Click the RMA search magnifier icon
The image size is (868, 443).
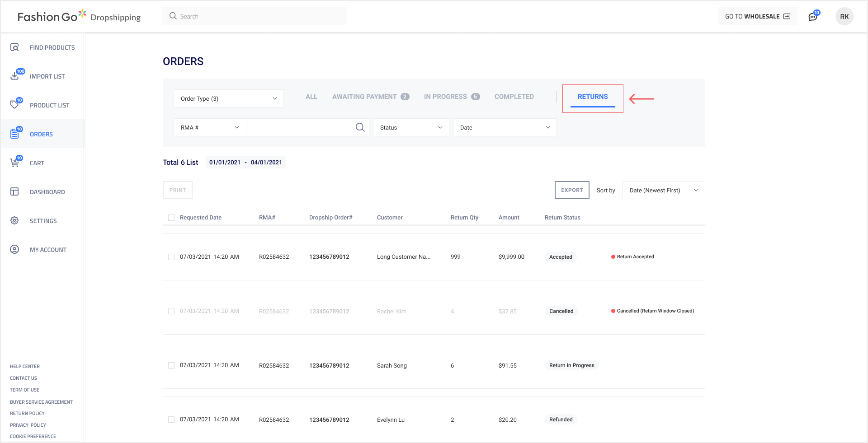[360, 127]
